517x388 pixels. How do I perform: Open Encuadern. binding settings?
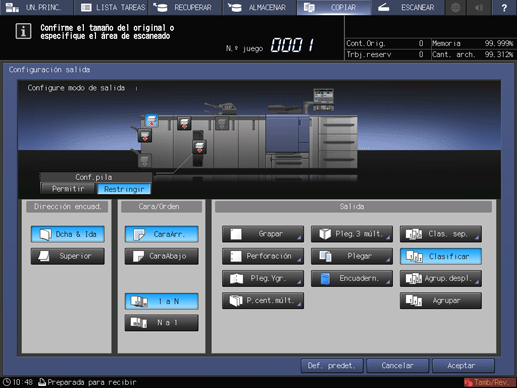pyautogui.click(x=352, y=278)
